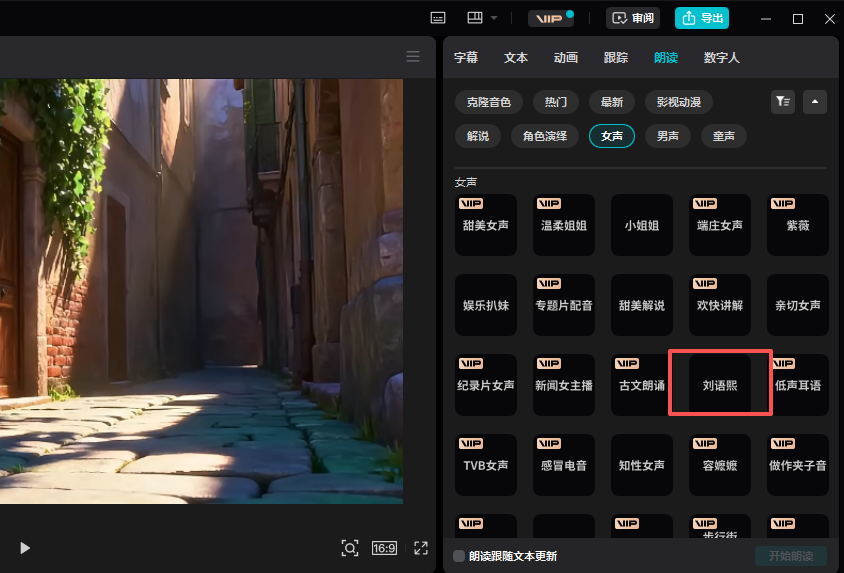Open the 16:9 aspect ratio selector
Image resolution: width=844 pixels, height=573 pixels.
click(x=384, y=548)
